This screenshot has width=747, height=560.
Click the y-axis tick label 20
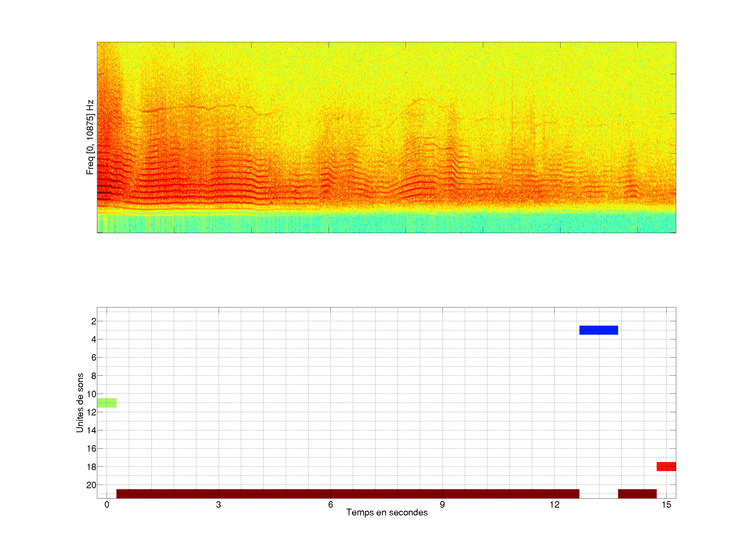point(91,485)
